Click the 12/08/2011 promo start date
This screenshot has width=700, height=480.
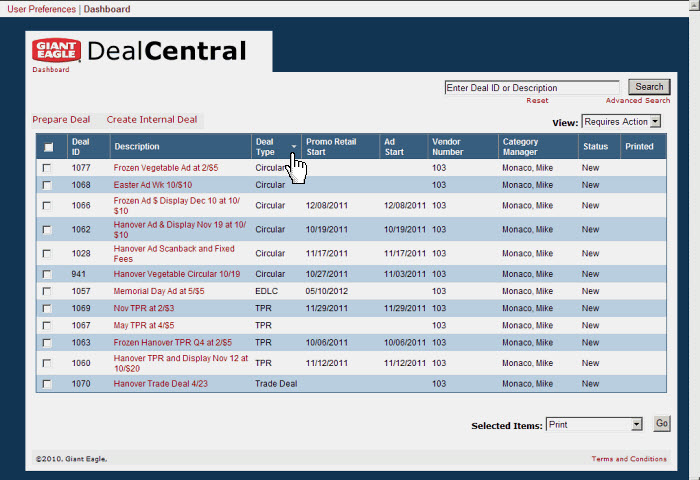(x=326, y=205)
